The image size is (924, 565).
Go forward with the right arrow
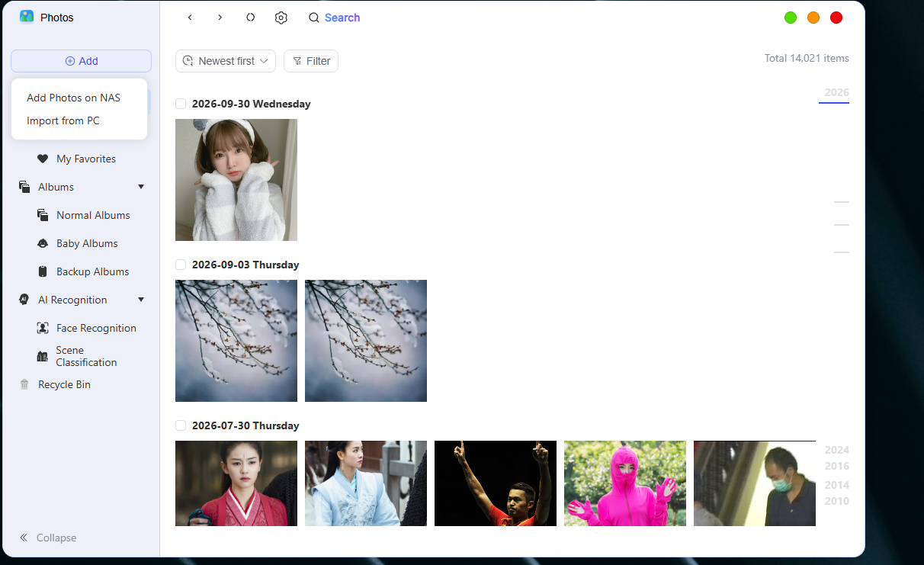(220, 18)
